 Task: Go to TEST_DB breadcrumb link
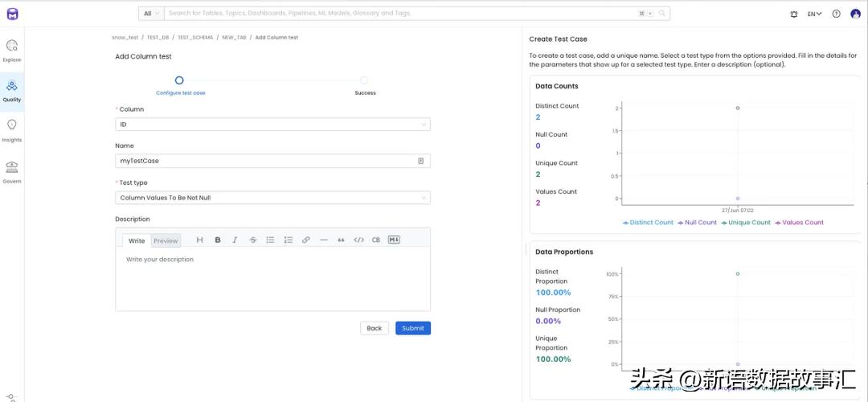click(158, 37)
